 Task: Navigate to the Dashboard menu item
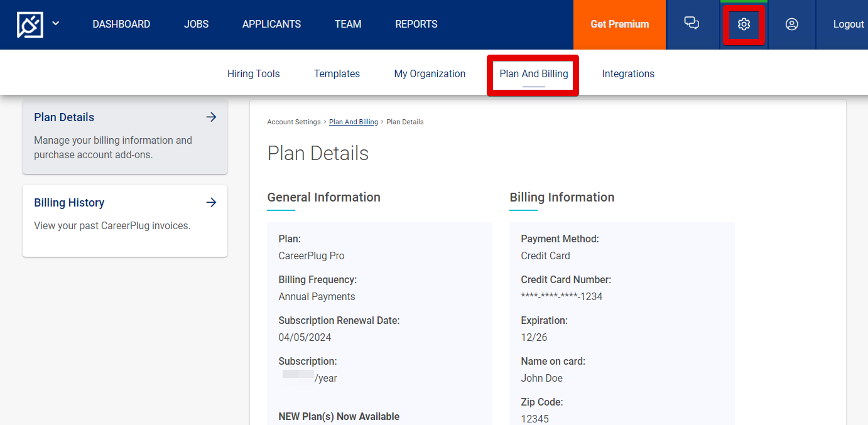point(121,24)
